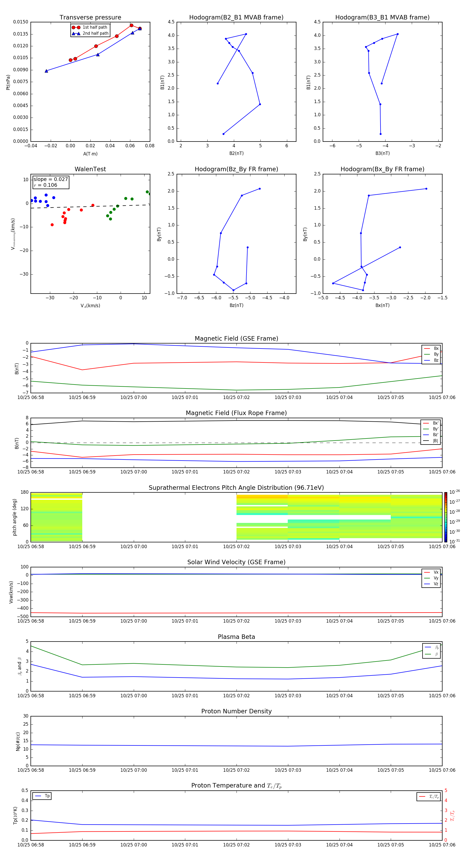Click the Bz legend entry in GSE magnetic field
The height and width of the screenshot is (868, 473).
431,361
